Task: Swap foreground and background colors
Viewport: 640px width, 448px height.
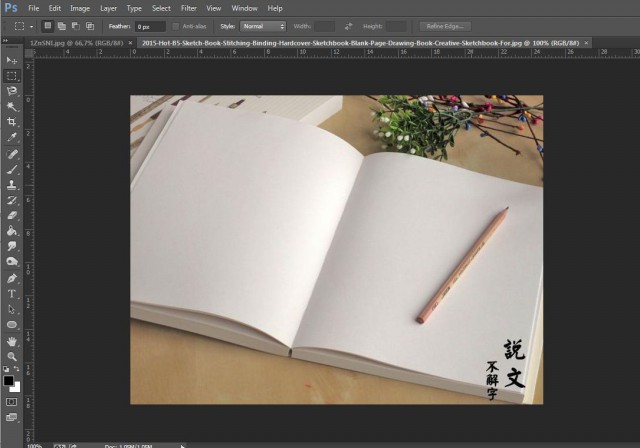Action: pyautogui.click(x=16, y=369)
